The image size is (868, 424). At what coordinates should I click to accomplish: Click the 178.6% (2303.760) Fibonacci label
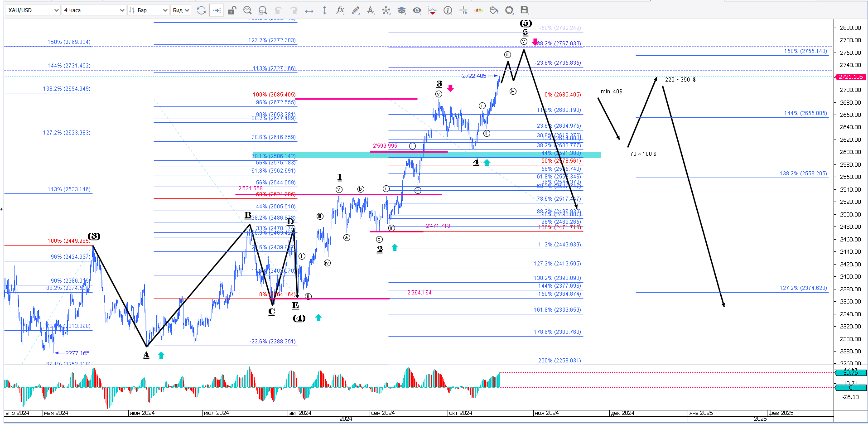click(x=557, y=332)
